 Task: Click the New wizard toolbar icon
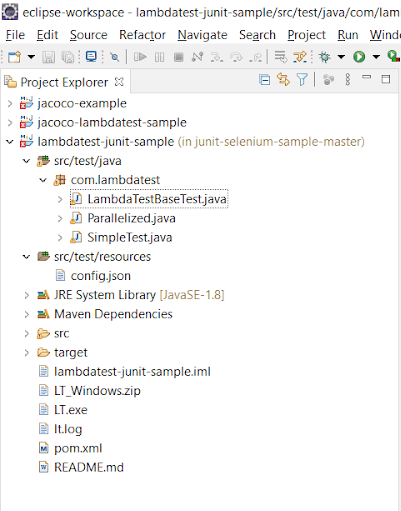coord(14,57)
